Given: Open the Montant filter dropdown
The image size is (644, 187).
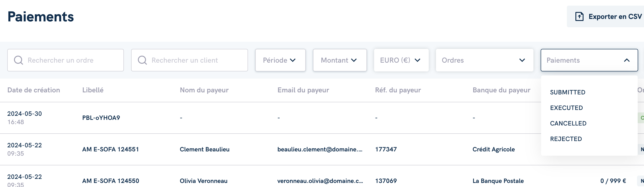Looking at the screenshot, I should tap(340, 60).
